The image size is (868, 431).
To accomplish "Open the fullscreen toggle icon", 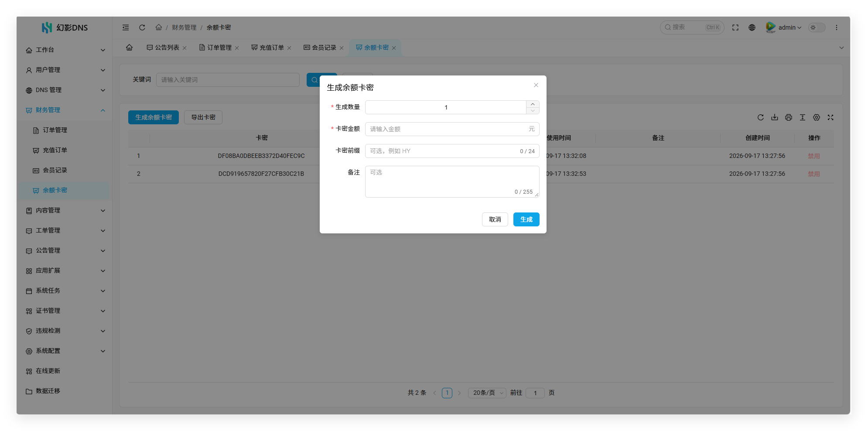I will [x=735, y=27].
